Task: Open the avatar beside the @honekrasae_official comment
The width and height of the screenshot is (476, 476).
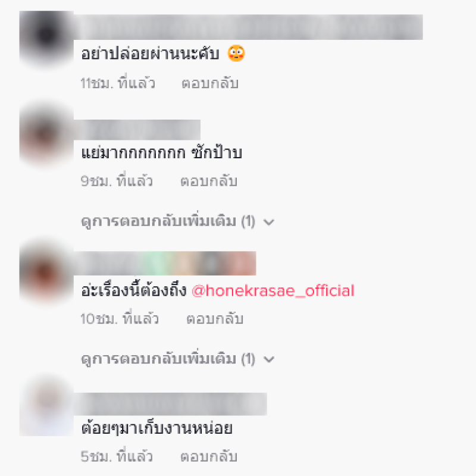Action: tap(46, 273)
